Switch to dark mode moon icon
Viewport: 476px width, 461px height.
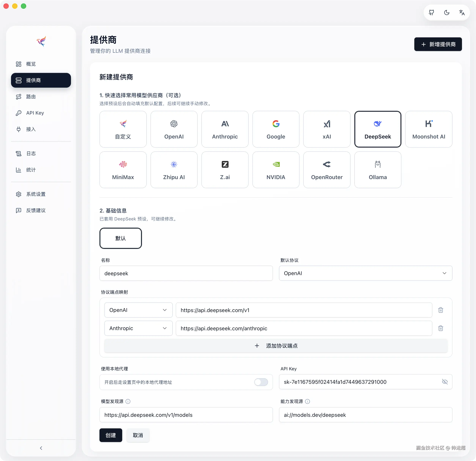pos(447,13)
